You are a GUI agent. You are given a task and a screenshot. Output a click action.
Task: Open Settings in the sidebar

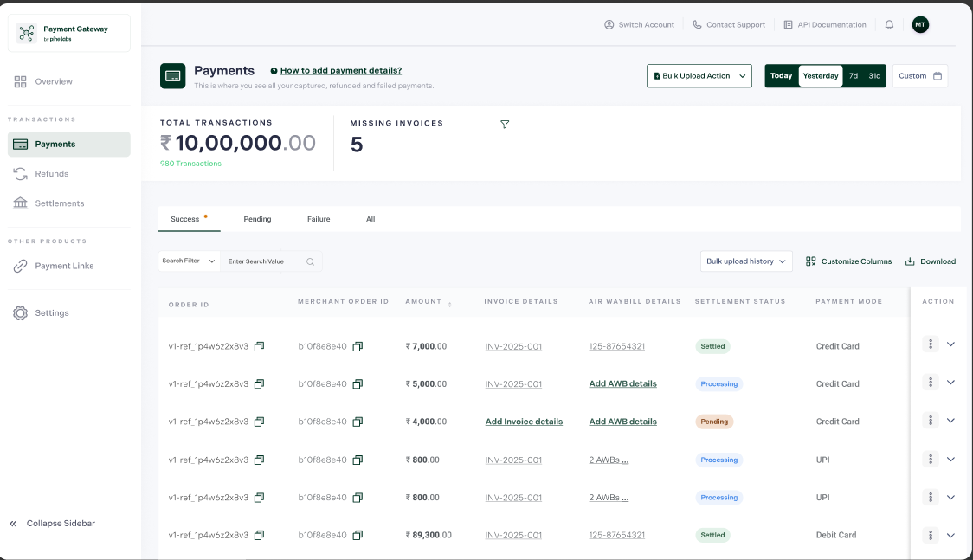[69, 313]
